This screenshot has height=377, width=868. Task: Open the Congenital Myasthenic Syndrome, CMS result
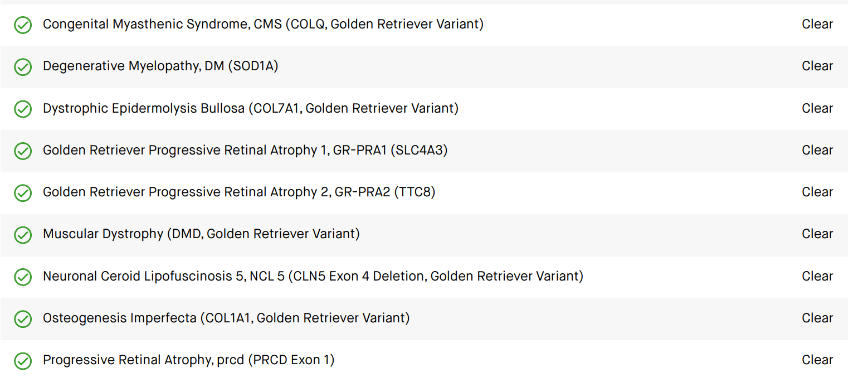(263, 25)
